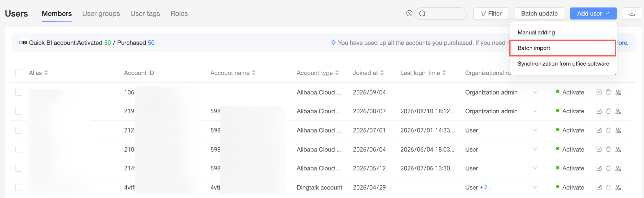
Task: Click the Batch update button
Action: pos(539,14)
